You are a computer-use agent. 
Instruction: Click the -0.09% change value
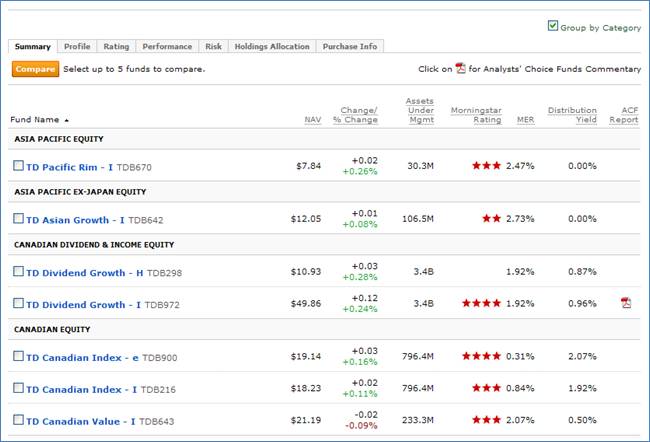click(361, 425)
